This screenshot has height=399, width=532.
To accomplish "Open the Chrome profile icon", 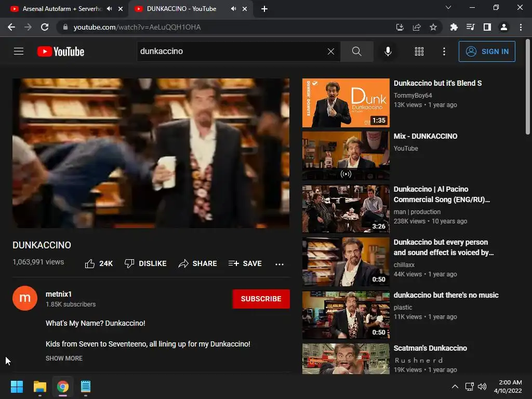I will click(x=504, y=27).
